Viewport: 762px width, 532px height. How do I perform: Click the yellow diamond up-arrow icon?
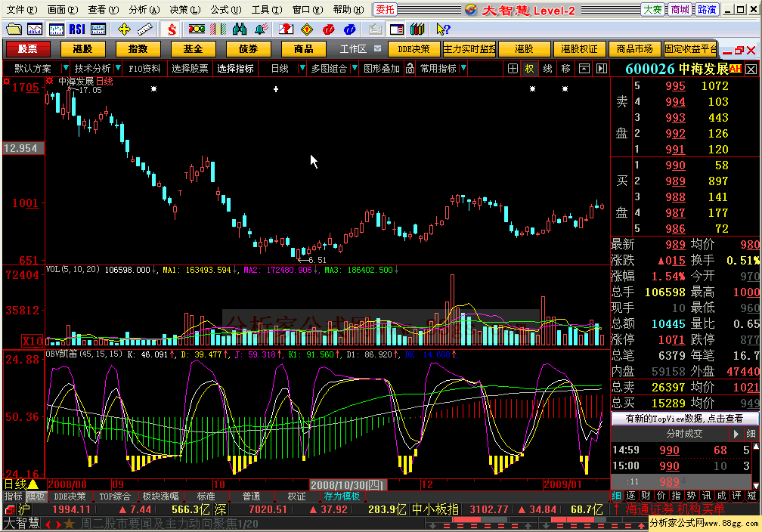click(x=307, y=29)
